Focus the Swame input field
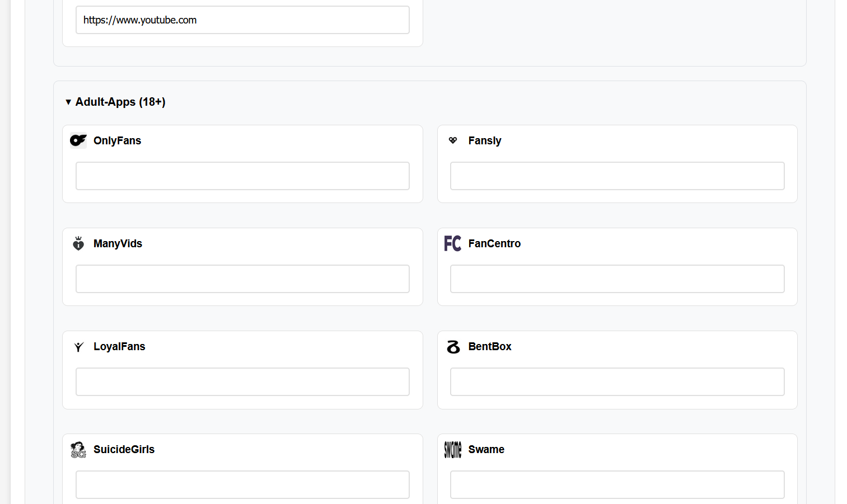 click(x=617, y=484)
